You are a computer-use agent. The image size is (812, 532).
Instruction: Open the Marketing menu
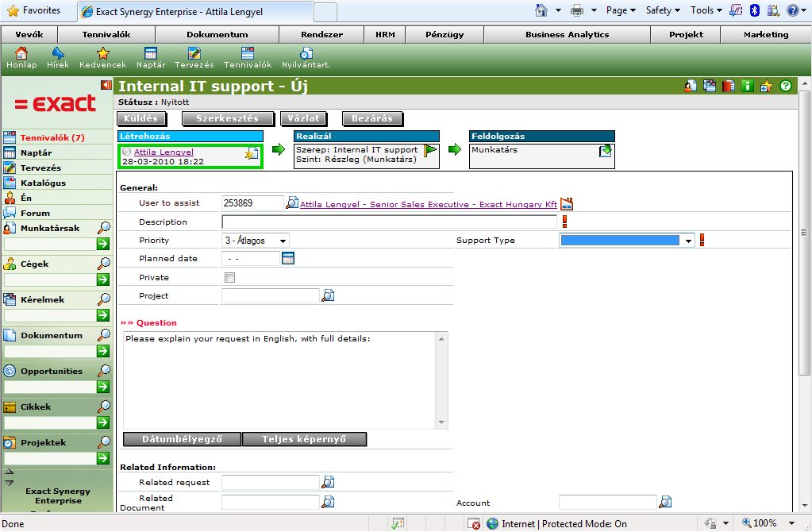(x=766, y=34)
